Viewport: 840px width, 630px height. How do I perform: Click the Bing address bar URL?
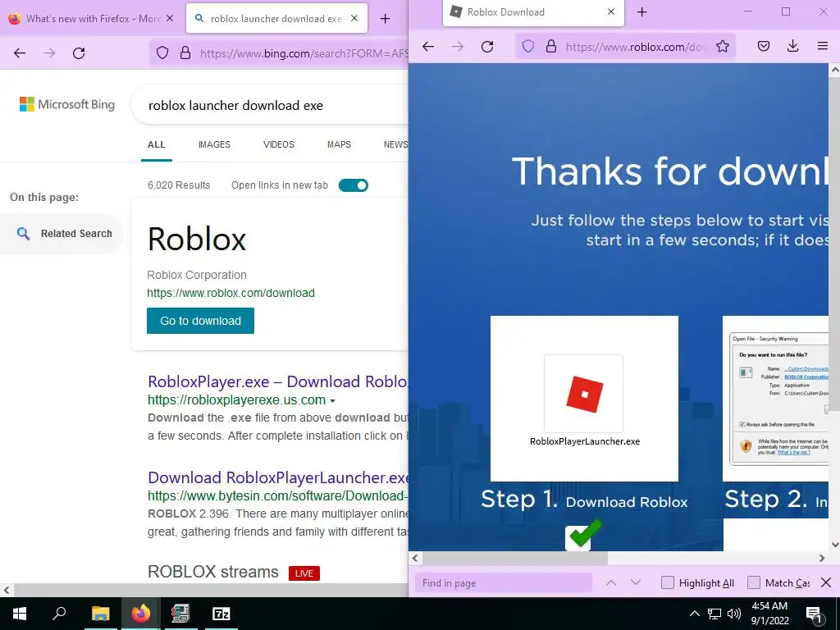(304, 53)
